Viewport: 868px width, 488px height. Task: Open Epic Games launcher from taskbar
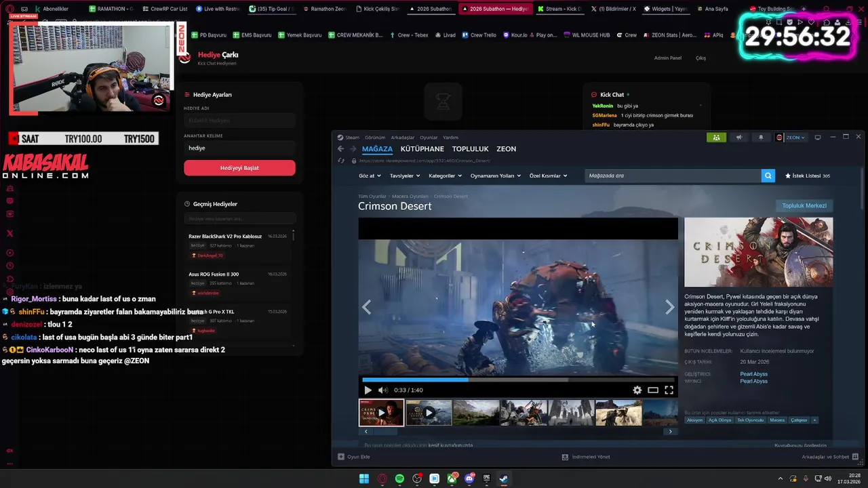coord(487,479)
